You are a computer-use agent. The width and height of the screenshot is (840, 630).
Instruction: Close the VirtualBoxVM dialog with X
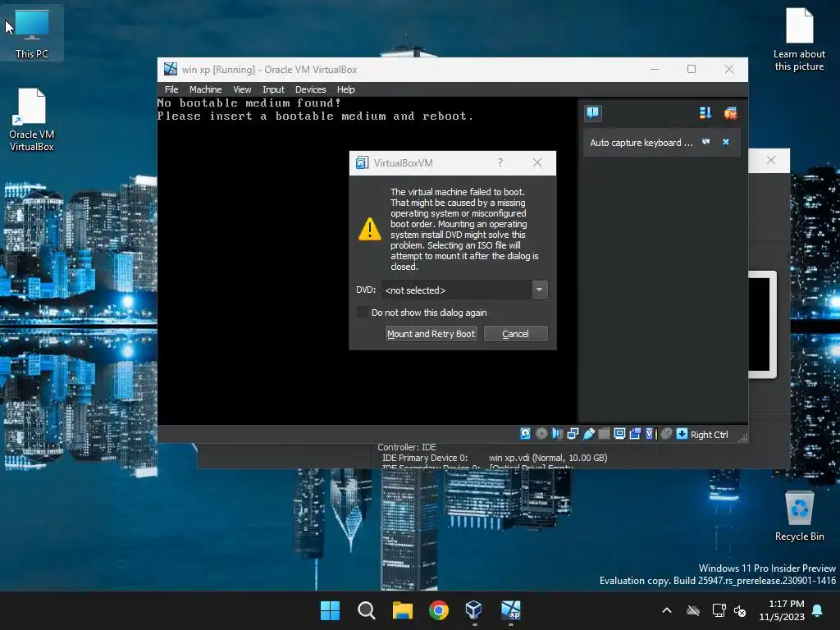[536, 162]
